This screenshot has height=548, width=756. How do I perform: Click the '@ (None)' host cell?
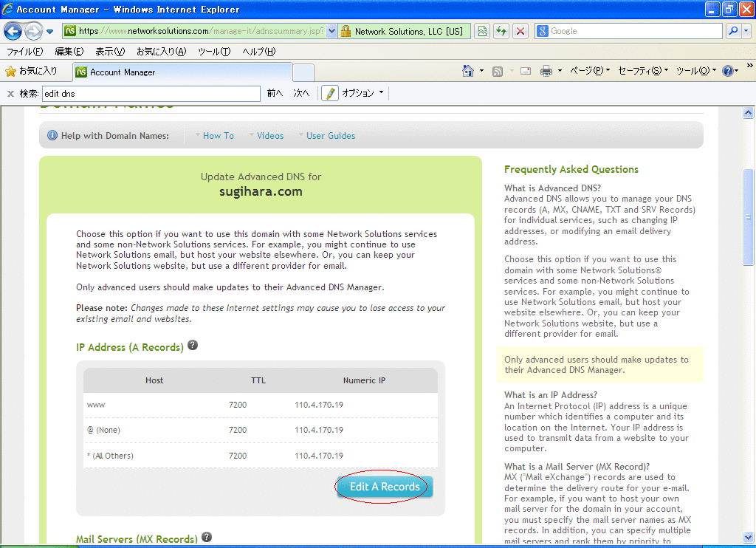point(103,430)
